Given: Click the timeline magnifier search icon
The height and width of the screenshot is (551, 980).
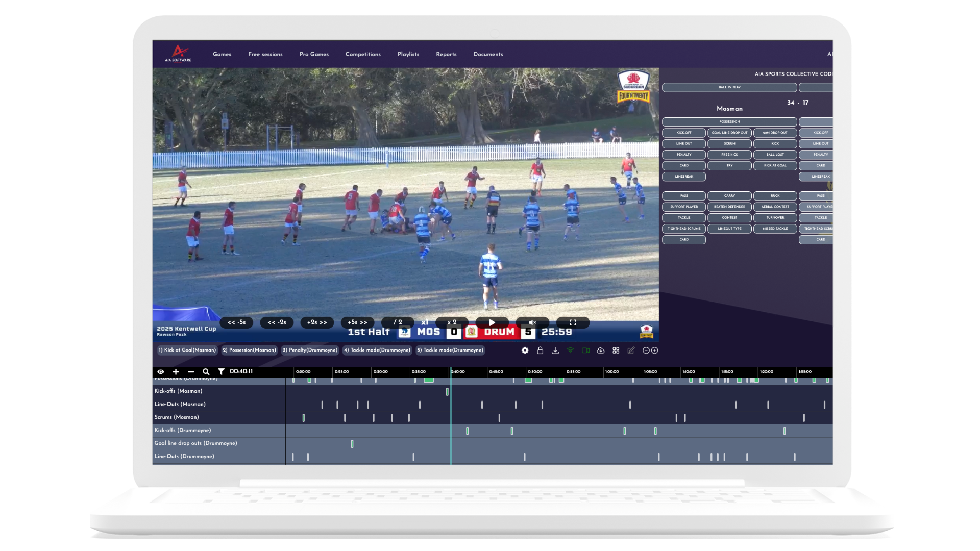Looking at the screenshot, I should pyautogui.click(x=206, y=372).
